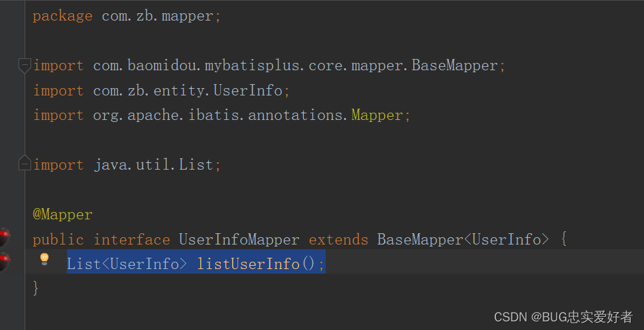Click com.zb.mapper package name

[x=157, y=16]
